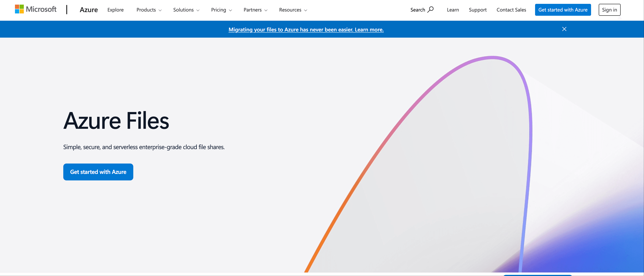Dismiss the blue migration banner

pos(564,29)
